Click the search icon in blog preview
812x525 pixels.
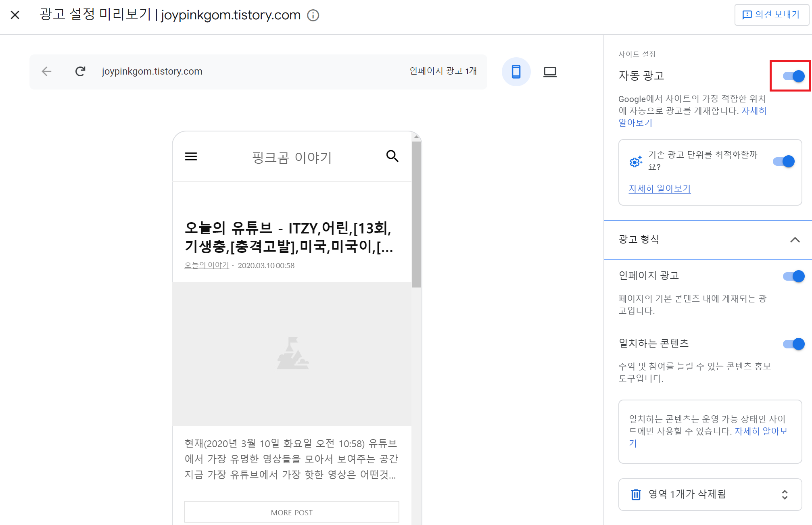click(392, 156)
